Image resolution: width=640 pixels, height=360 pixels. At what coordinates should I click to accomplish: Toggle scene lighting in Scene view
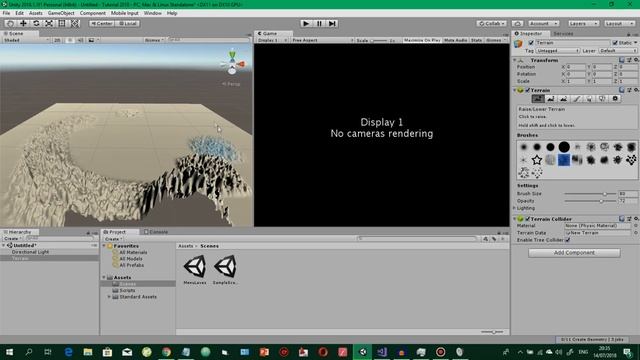click(69, 40)
